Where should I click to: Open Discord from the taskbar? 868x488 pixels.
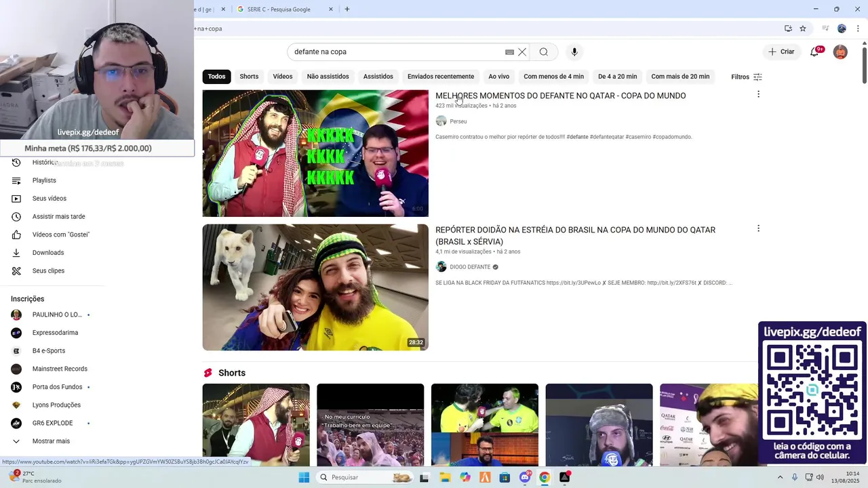[x=525, y=477]
